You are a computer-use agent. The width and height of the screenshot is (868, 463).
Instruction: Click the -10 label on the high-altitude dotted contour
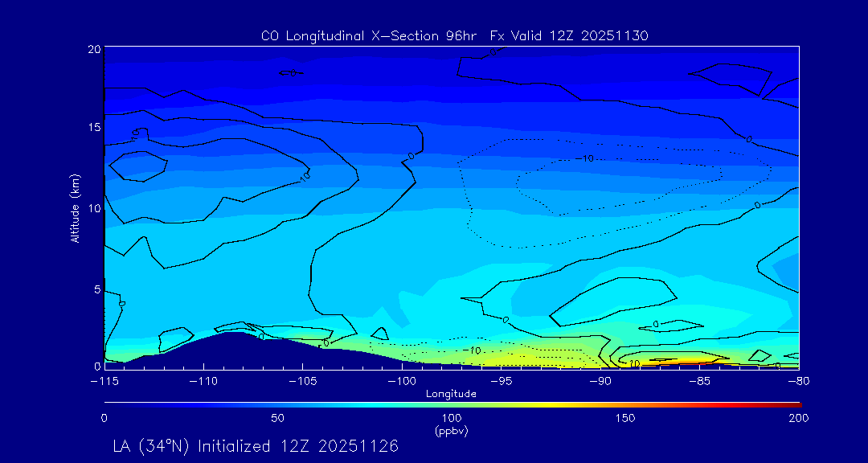584,159
